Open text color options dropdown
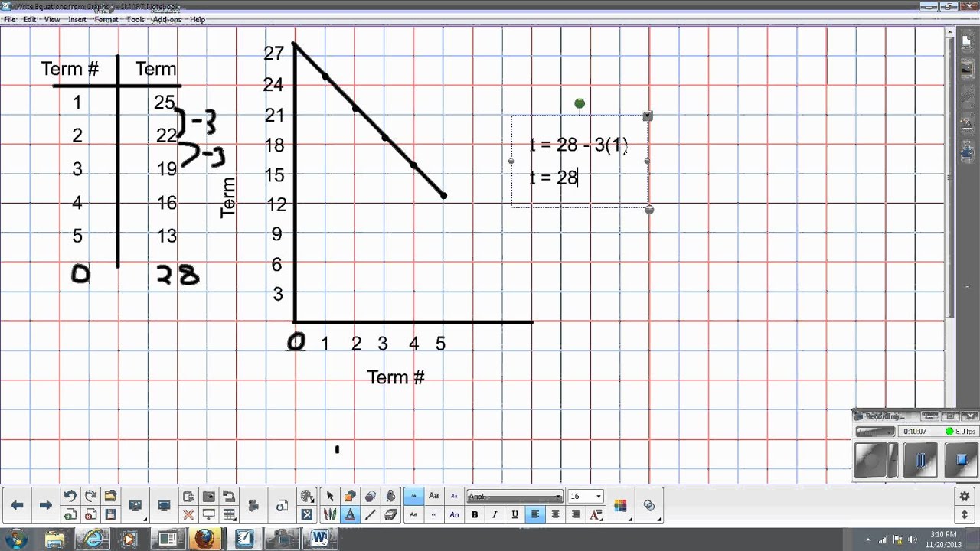The image size is (980, 551). pos(596,514)
